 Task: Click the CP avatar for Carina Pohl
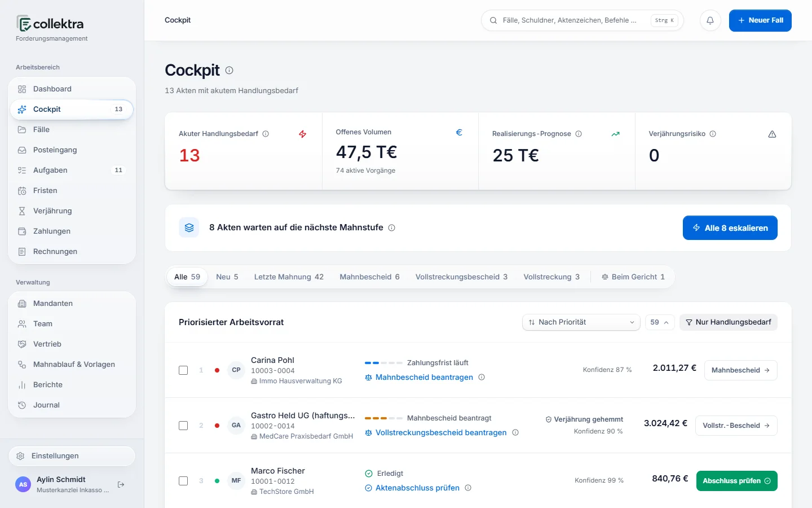236,370
